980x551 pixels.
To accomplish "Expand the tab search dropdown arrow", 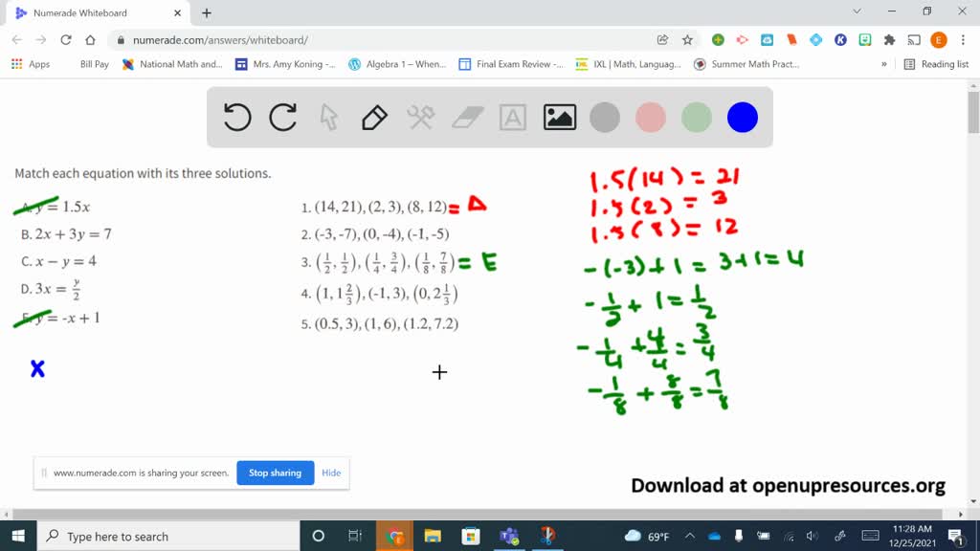I will [x=857, y=12].
